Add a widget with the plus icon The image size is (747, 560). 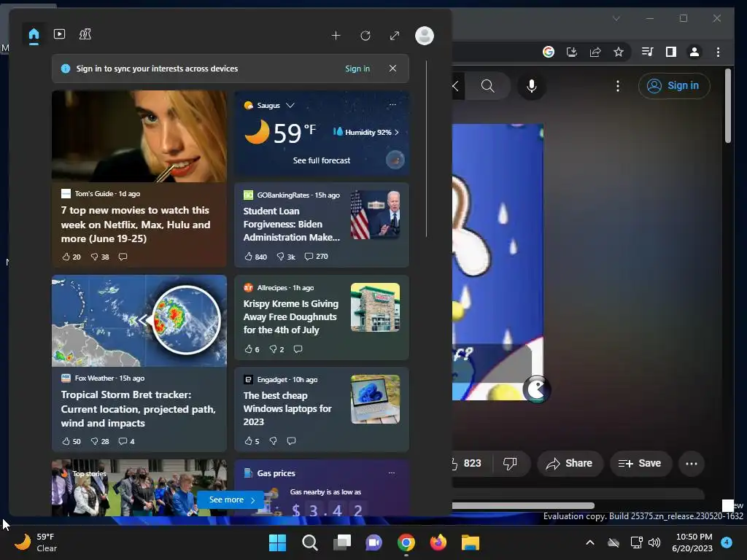(x=336, y=36)
